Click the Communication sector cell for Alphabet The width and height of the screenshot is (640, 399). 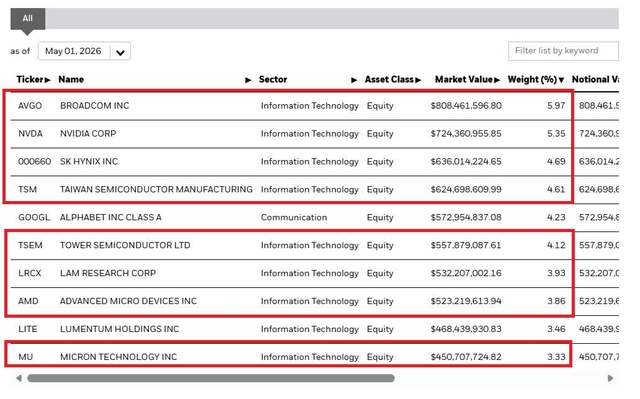point(294,217)
